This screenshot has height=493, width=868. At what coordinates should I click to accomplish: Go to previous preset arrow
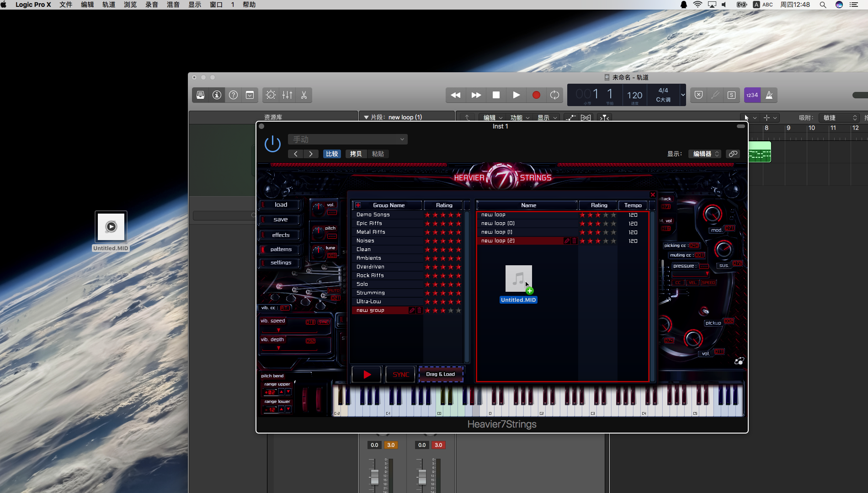coord(296,154)
